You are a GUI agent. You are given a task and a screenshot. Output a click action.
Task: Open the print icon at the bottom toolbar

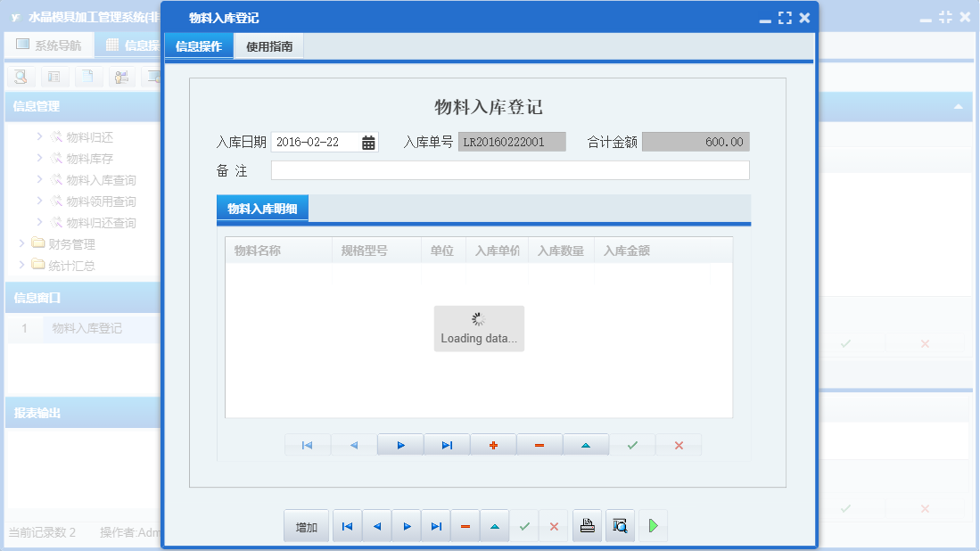(587, 525)
